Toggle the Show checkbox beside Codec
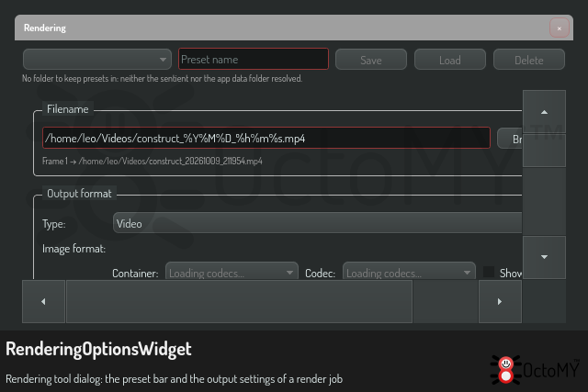The image size is (588, 392). [x=489, y=272]
